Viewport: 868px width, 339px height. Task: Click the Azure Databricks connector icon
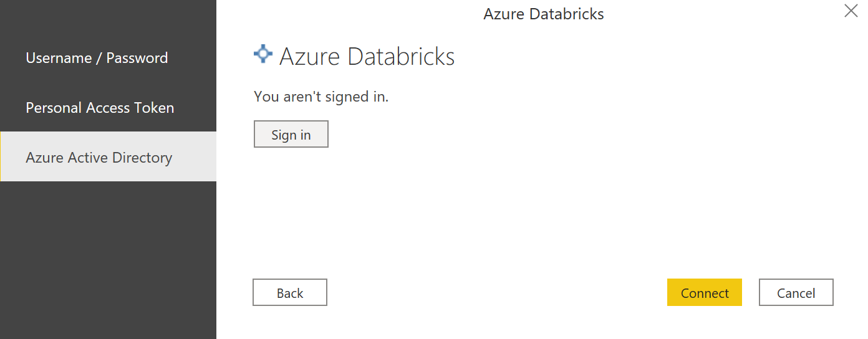263,54
